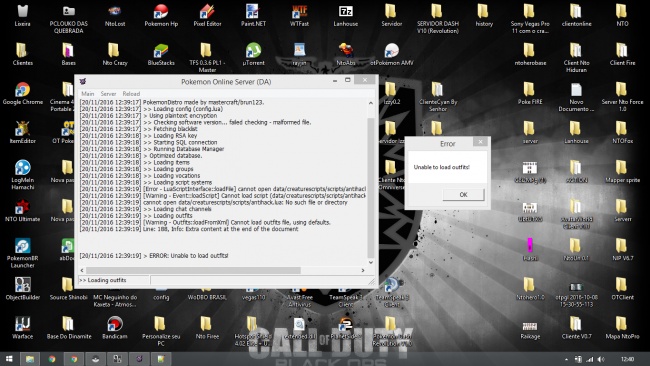This screenshot has width=650, height=366.
Task: Click the taskbar clock showing 12:40
Action: click(628, 359)
